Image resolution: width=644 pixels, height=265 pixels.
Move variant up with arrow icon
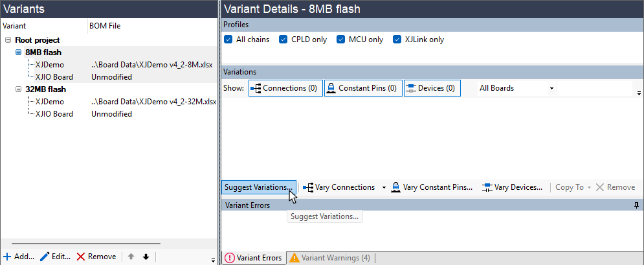pos(131,257)
